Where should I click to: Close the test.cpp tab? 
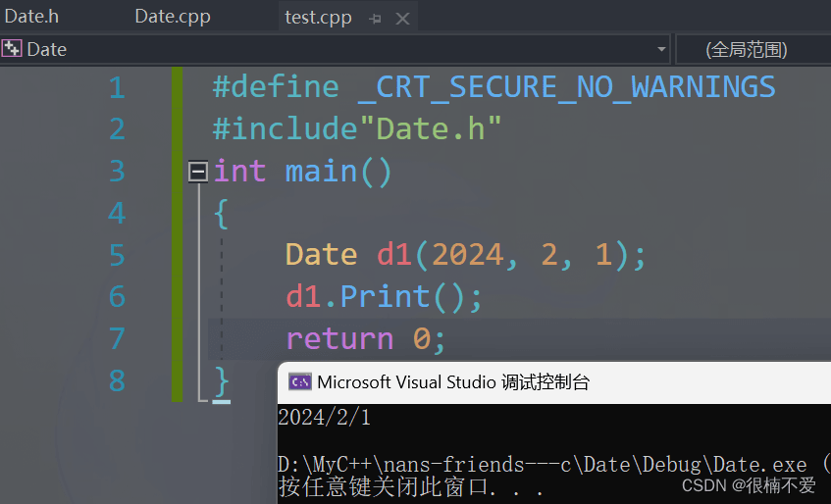coord(403,19)
